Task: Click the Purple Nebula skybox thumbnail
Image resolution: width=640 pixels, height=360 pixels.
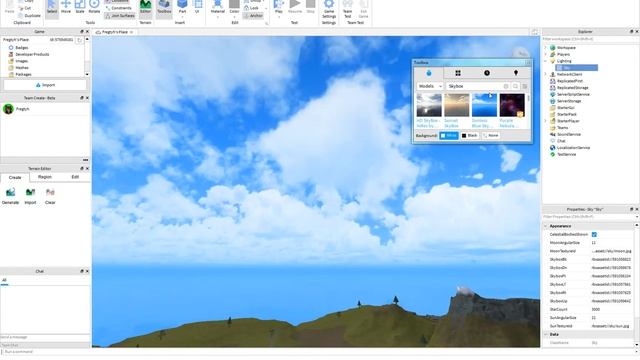Action: (512, 105)
